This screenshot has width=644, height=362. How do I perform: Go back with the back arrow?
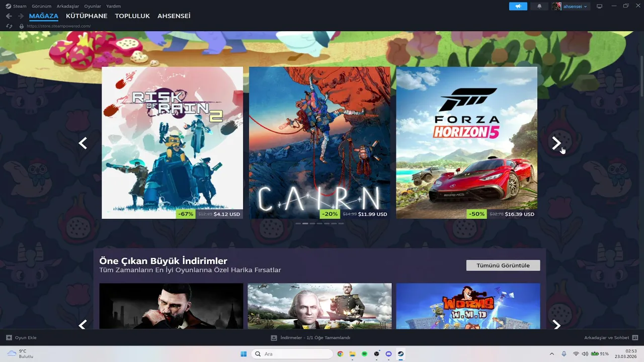tap(9, 16)
